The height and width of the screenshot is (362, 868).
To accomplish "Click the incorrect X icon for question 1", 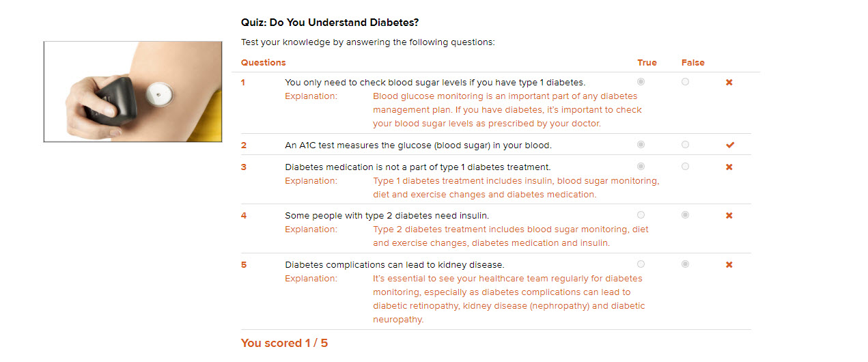I will (729, 83).
